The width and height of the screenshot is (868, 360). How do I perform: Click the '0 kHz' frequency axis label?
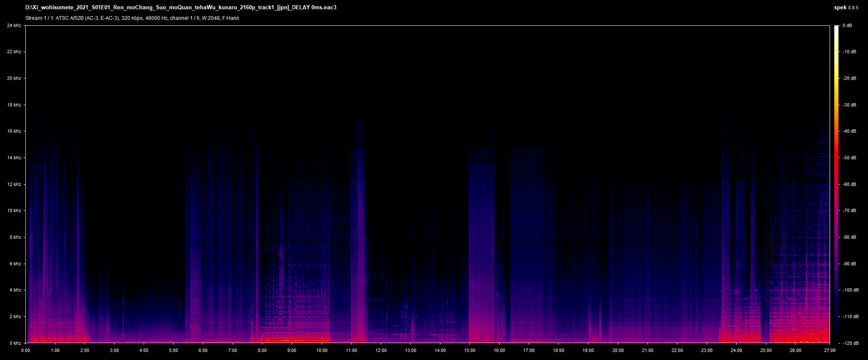15,343
